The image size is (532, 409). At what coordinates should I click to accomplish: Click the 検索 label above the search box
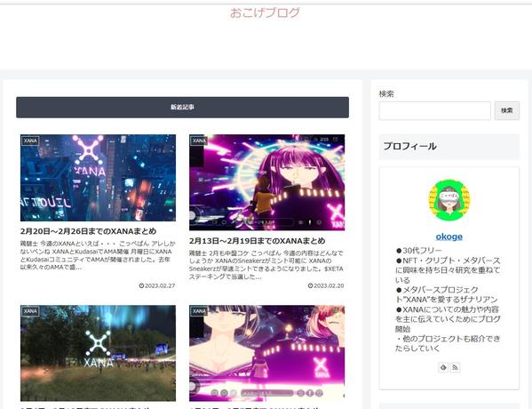click(x=386, y=94)
